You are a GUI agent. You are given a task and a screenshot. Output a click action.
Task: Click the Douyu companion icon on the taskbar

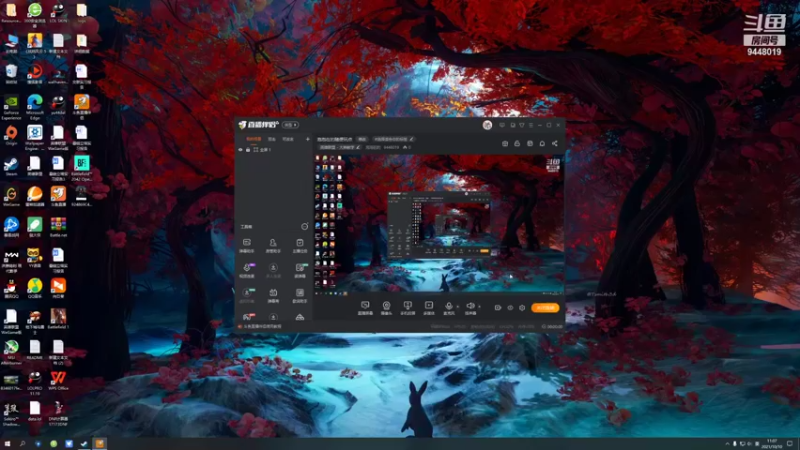pyautogui.click(x=99, y=444)
